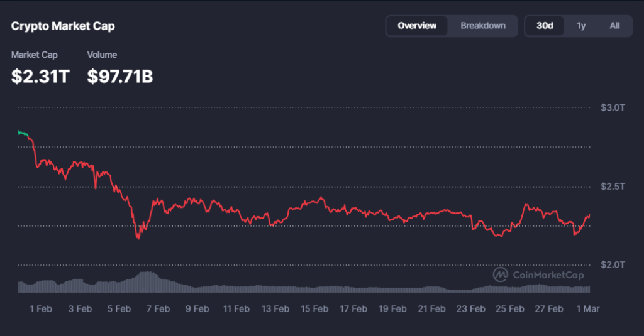Screen dimensions: 644x336
Task: Click the $2.0T y-axis label
Action: click(613, 265)
